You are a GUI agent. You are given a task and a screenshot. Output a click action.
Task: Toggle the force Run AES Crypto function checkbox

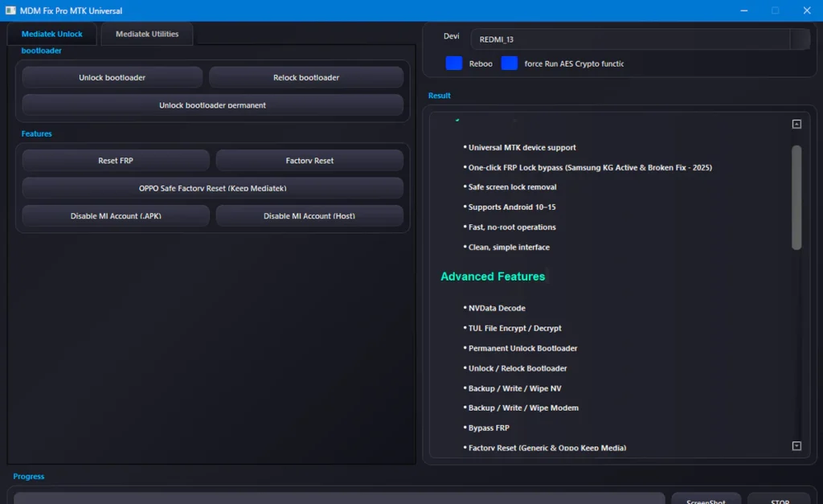(x=509, y=64)
